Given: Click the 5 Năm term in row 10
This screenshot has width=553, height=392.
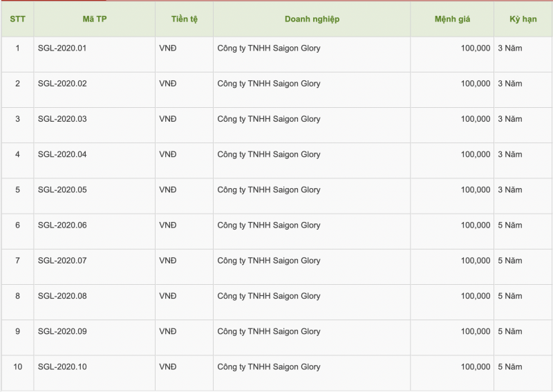Looking at the screenshot, I should [509, 366].
